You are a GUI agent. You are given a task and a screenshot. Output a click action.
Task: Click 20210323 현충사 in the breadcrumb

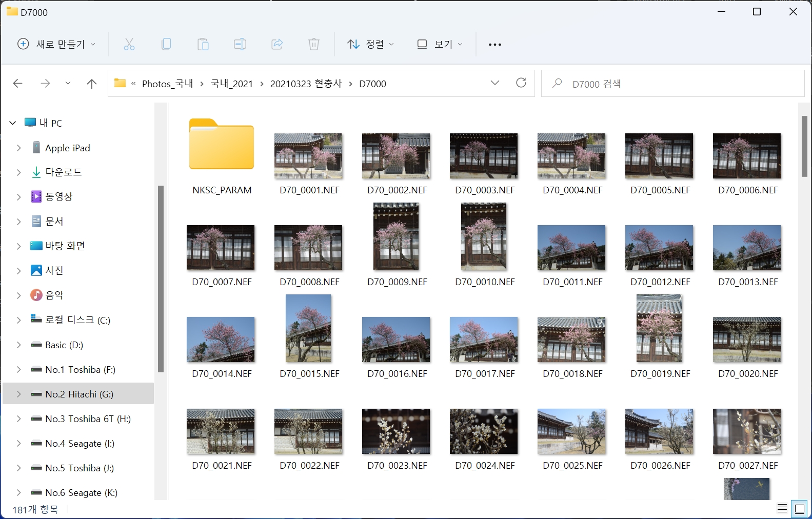(306, 84)
